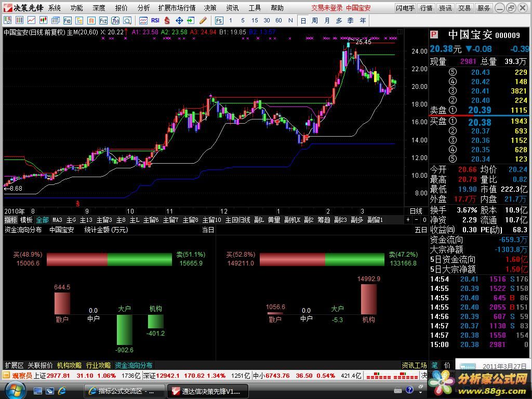Image resolution: width=532 pixels, height=399 pixels.
Task: Open the 扩展区 tab
Action: [14, 365]
